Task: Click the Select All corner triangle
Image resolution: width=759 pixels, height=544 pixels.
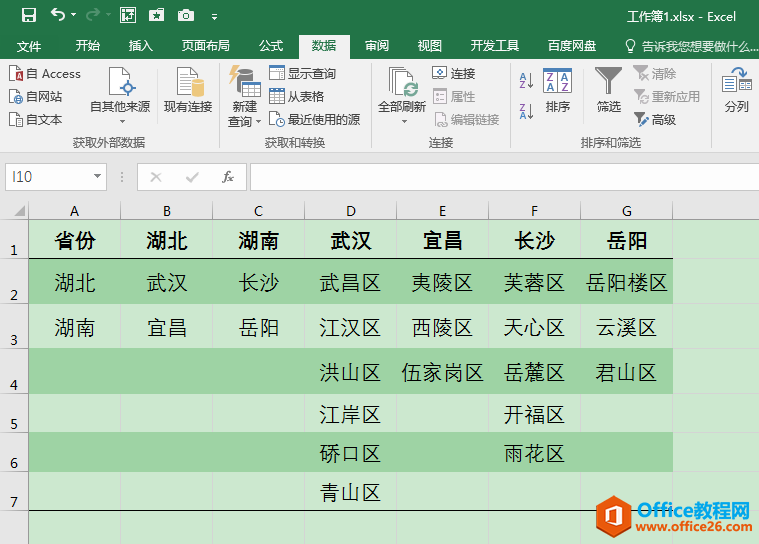Action: pos(19,211)
